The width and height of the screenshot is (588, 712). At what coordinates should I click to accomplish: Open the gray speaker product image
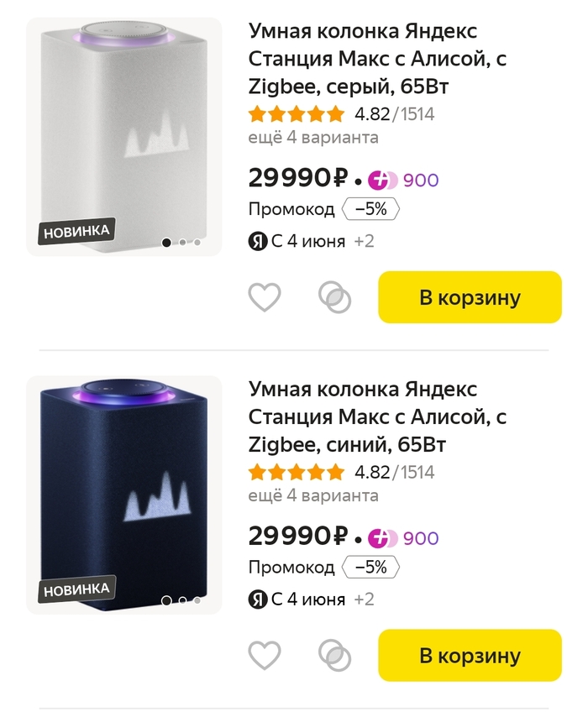[x=124, y=136]
